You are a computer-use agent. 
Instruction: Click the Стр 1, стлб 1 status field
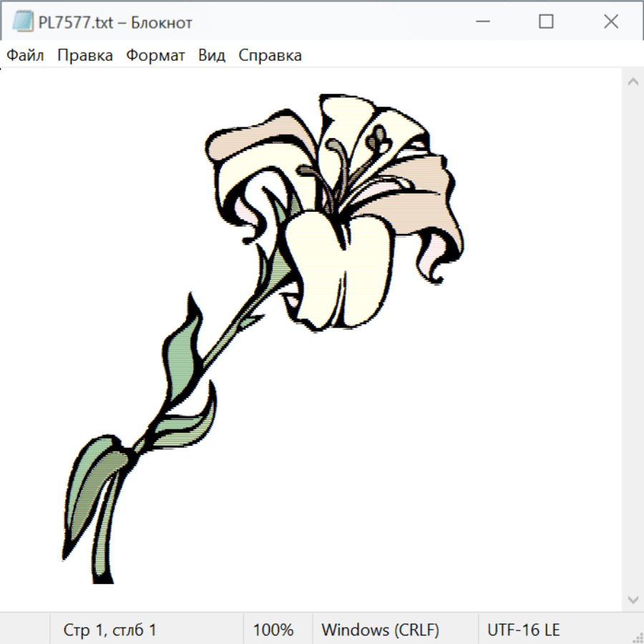pos(109,630)
